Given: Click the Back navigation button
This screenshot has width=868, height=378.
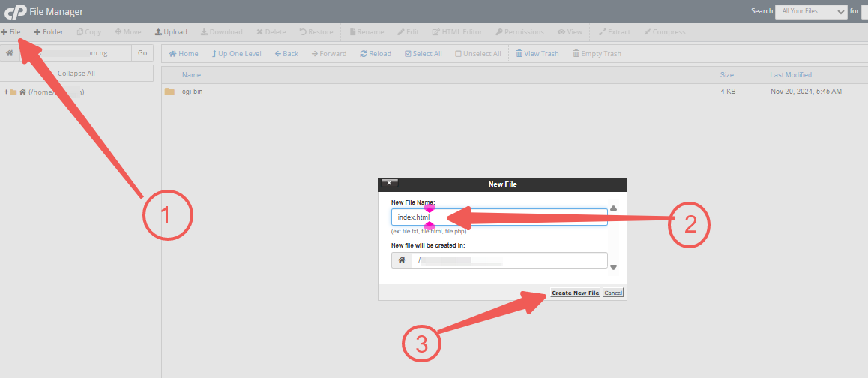Looking at the screenshot, I should [286, 54].
